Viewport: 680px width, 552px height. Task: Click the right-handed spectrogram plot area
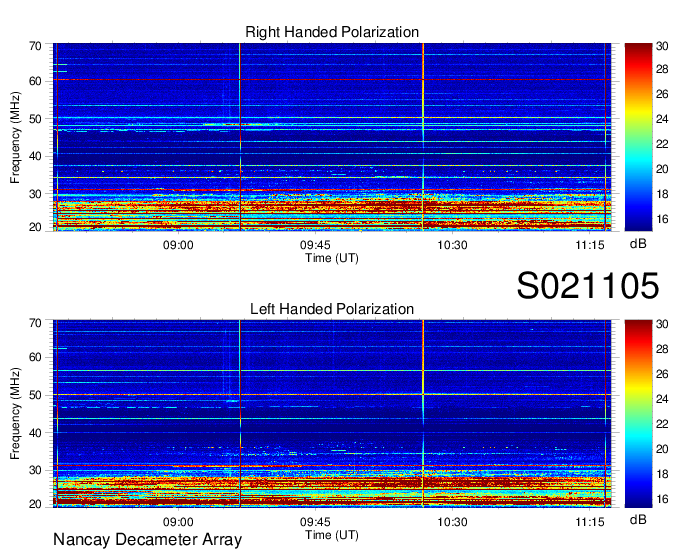pos(332,137)
